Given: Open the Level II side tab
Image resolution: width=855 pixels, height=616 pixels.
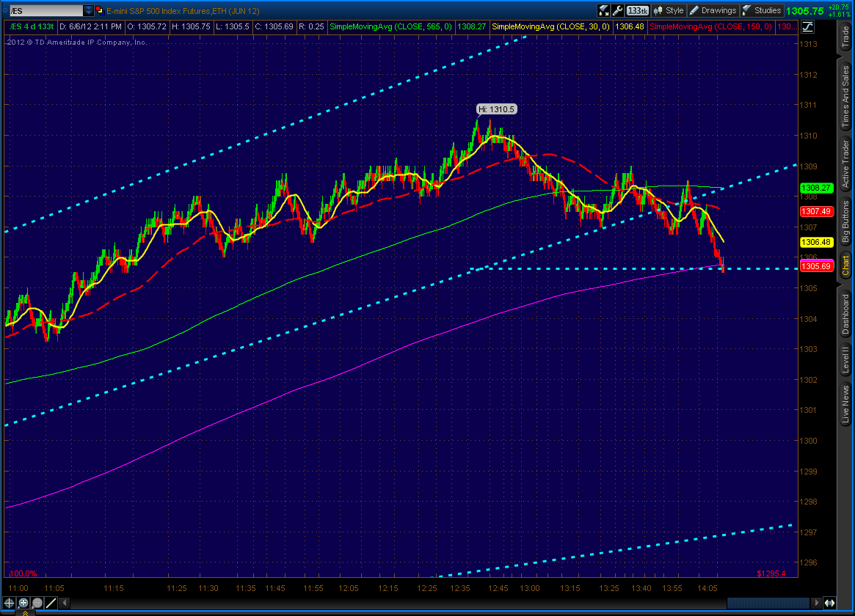Looking at the screenshot, I should (845, 359).
